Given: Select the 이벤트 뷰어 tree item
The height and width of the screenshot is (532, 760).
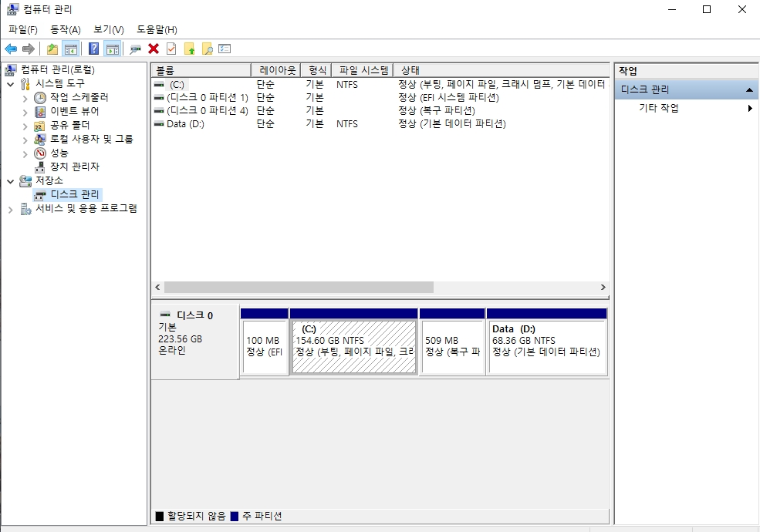Looking at the screenshot, I should pyautogui.click(x=74, y=111).
